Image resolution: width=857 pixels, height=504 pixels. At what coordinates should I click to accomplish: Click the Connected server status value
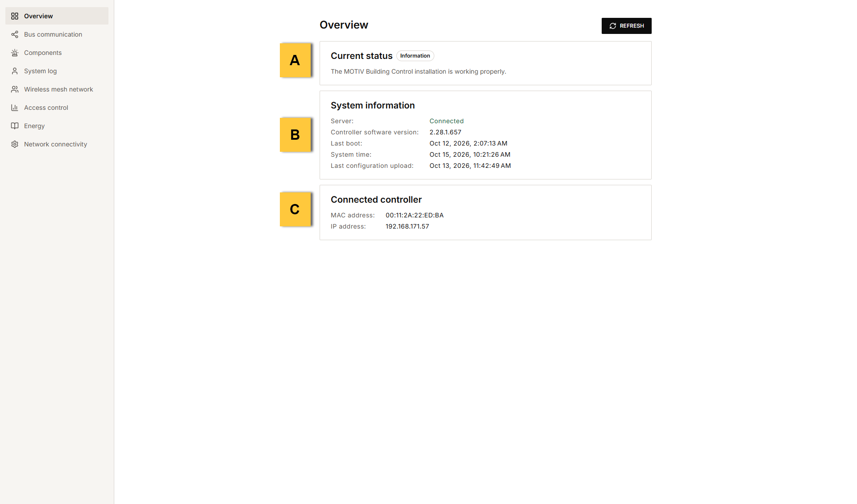[446, 121]
